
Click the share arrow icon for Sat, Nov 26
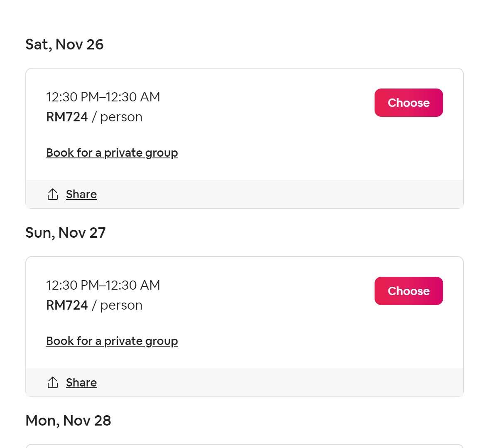tap(52, 194)
